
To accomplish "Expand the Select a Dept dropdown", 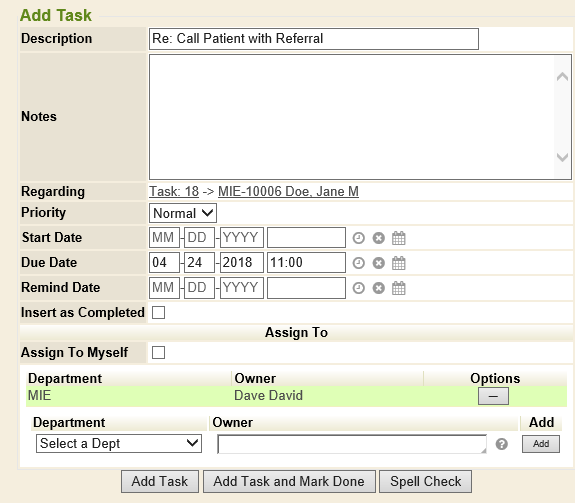I will [x=119, y=444].
